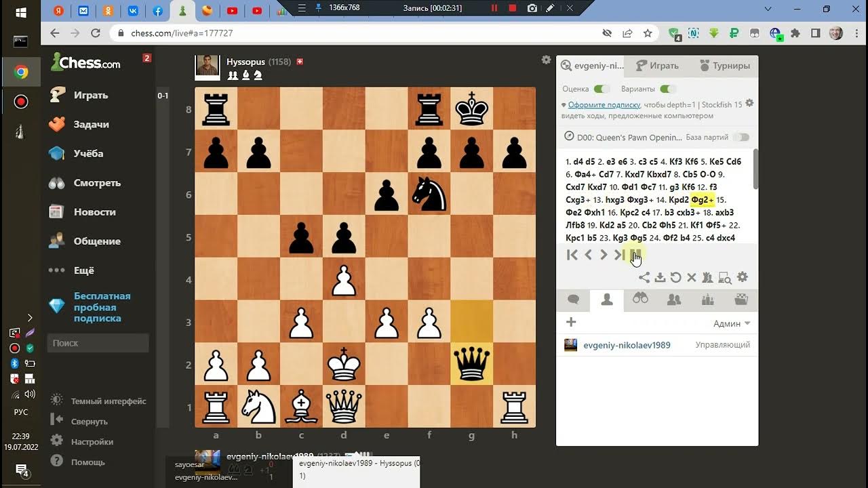Click the plus add-member button
Screen dimensions: 868x488
571,323
